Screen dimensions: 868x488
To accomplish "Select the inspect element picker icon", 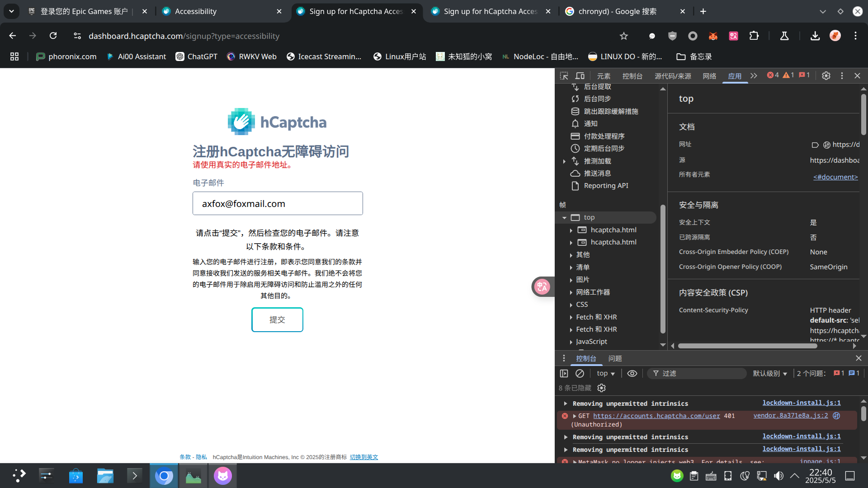I will [x=564, y=76].
